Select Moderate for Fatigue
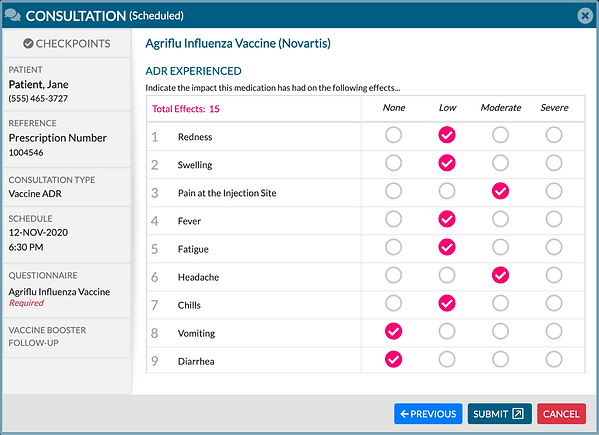The image size is (599, 435). 500,247
